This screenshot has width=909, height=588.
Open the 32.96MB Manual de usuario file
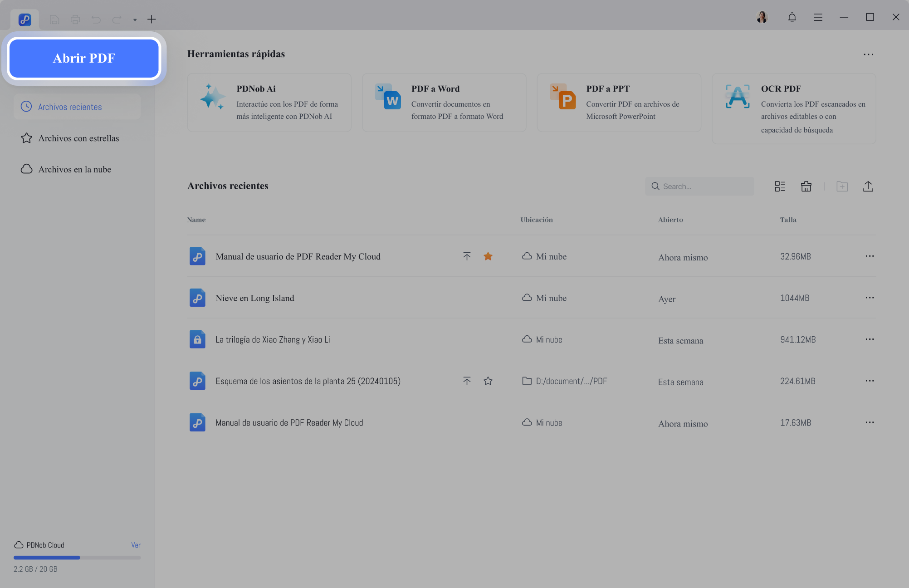click(298, 256)
